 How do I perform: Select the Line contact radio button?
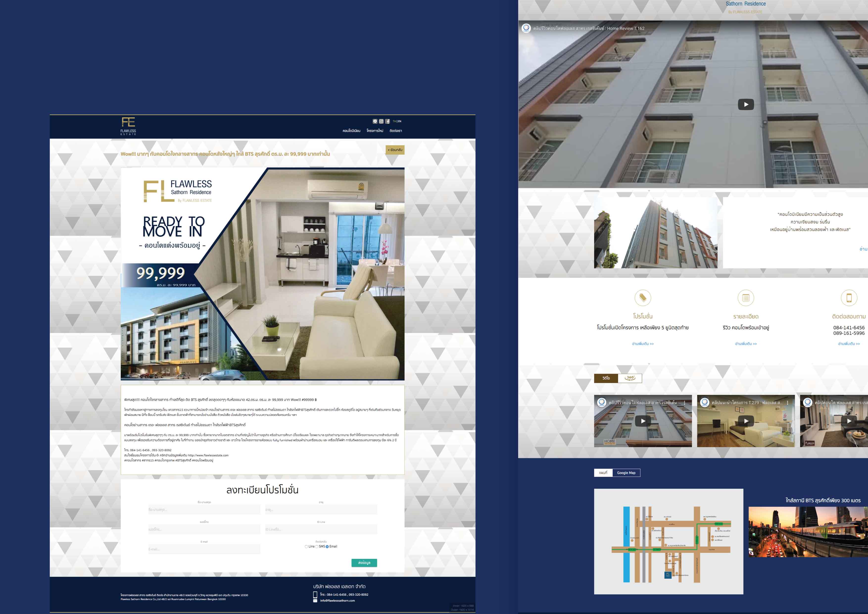(x=306, y=547)
